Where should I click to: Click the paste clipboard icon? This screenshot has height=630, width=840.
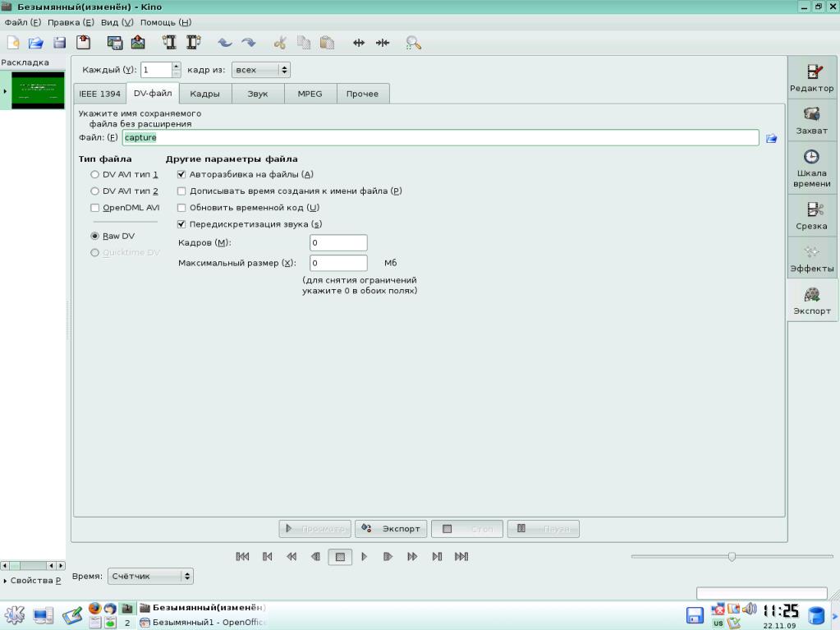[327, 43]
